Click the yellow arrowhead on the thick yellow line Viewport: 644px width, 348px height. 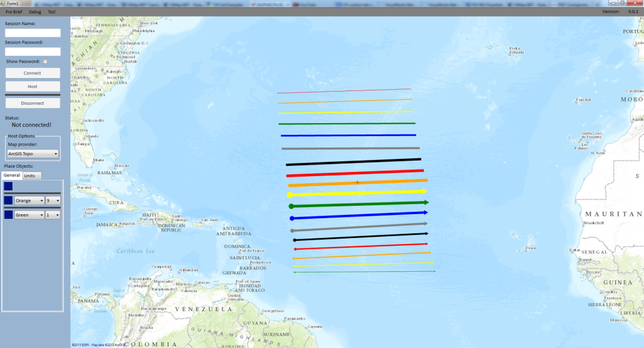click(424, 191)
